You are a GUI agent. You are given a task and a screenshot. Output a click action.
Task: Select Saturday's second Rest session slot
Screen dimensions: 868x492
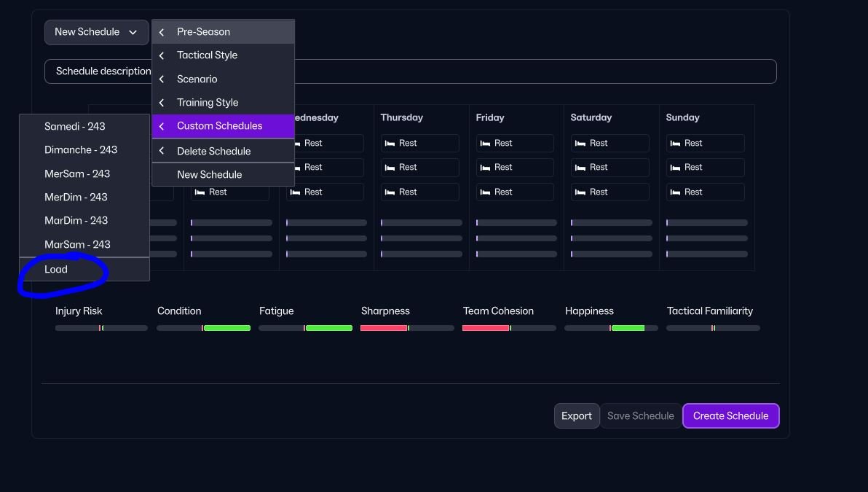pos(610,168)
